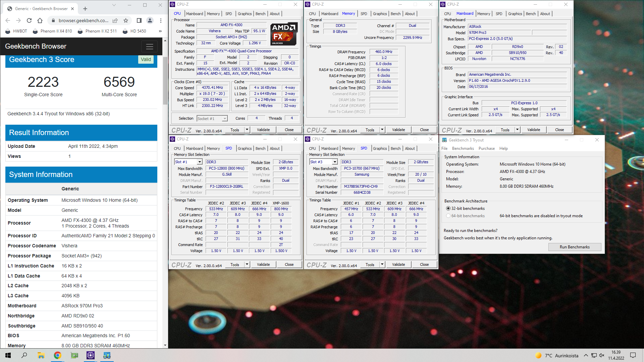Switch to Chrome in taskbar
This screenshot has height=362, width=644.
[x=57, y=355]
